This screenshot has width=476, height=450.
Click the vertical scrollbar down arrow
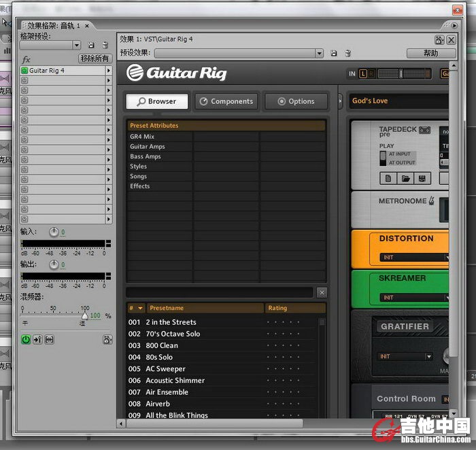[x=454, y=413]
